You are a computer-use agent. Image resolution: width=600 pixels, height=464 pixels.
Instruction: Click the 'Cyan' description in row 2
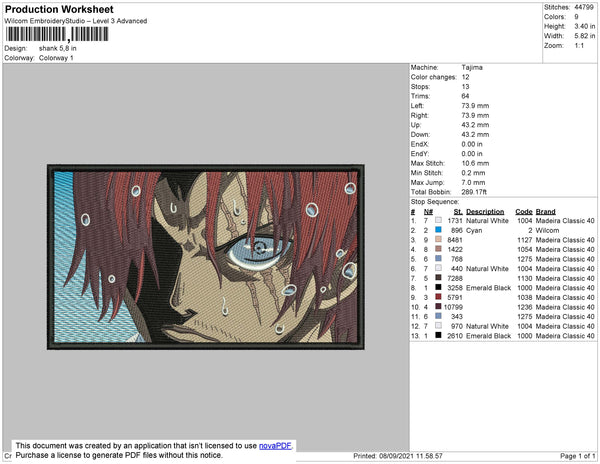[474, 230]
